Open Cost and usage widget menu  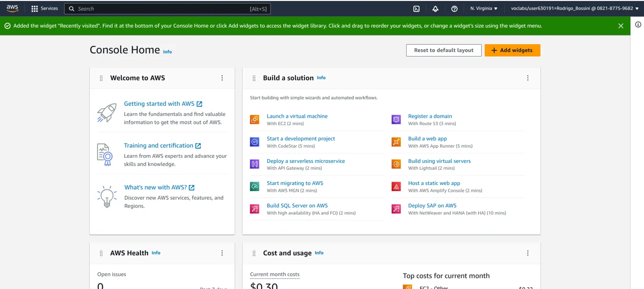[x=528, y=253]
